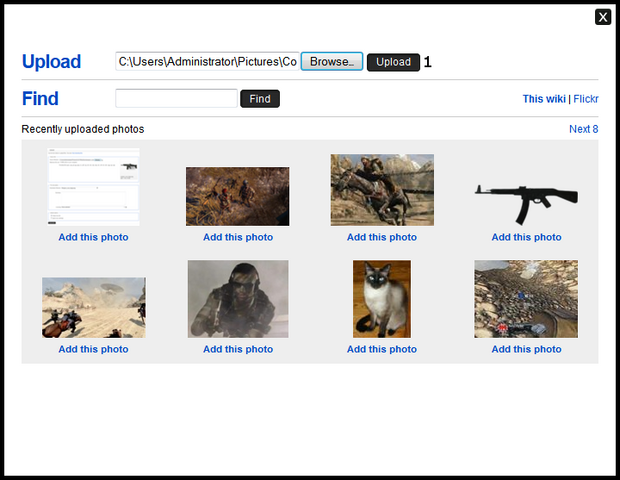This screenshot has width=620, height=480.
Task: Click the file path field next to Upload
Action: (208, 62)
